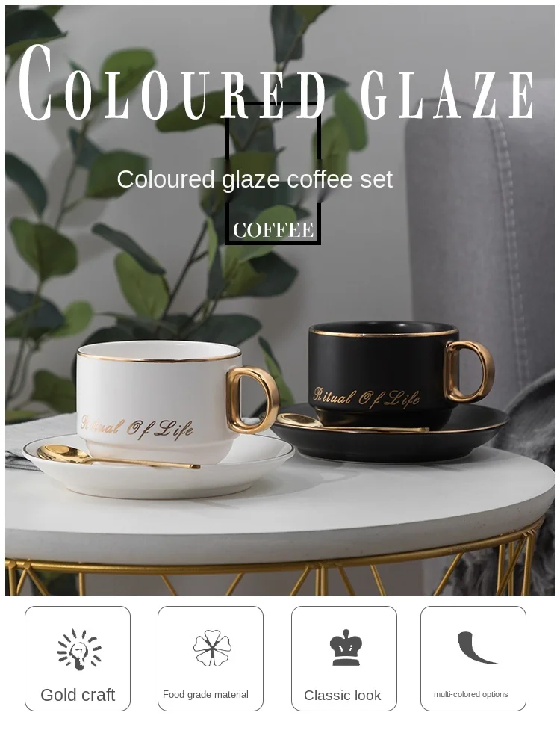
Task: Click the COFFEE label in the frame
Action: pos(273,230)
